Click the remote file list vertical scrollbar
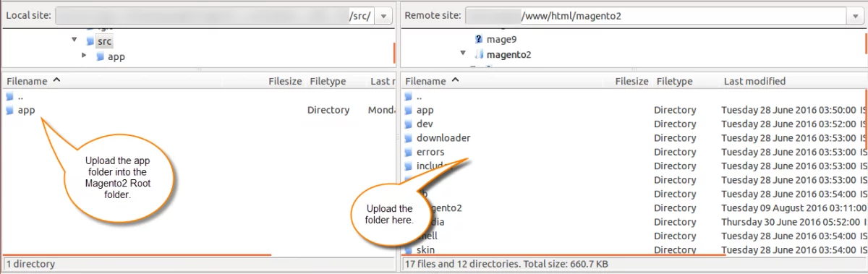The width and height of the screenshot is (868, 274). [x=866, y=119]
